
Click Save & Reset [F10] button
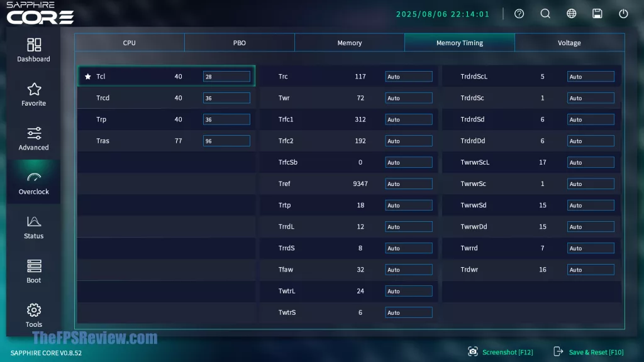(588, 352)
